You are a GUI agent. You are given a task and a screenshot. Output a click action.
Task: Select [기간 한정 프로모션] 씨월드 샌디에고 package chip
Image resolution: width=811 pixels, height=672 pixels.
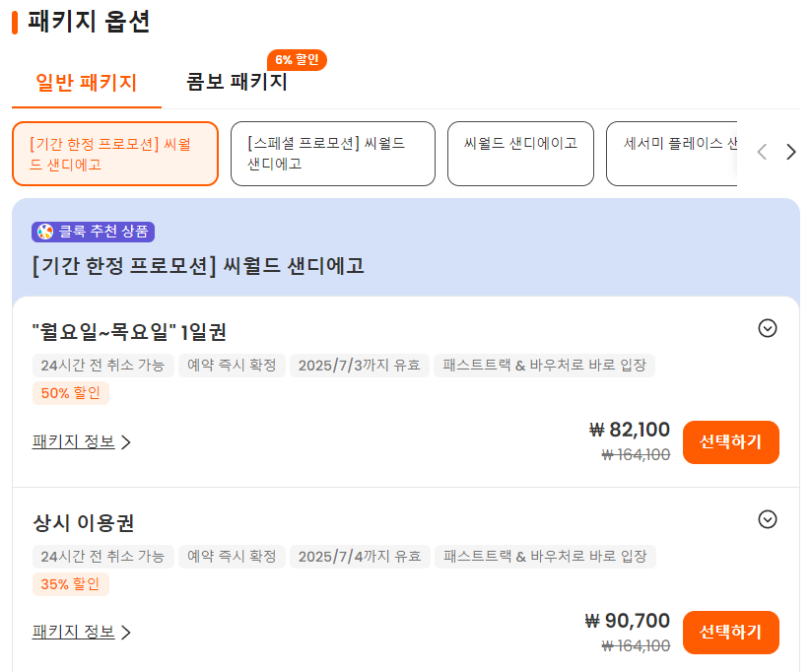115,154
